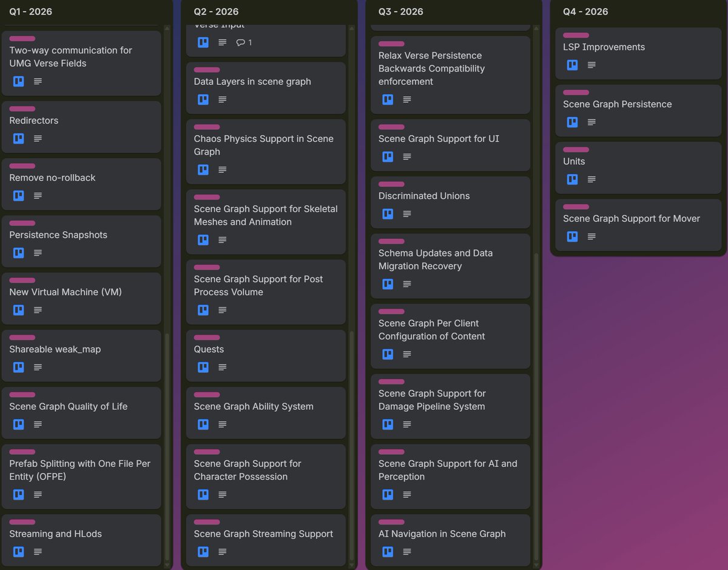Open the New Virtual Machine (VM) card

[81, 298]
